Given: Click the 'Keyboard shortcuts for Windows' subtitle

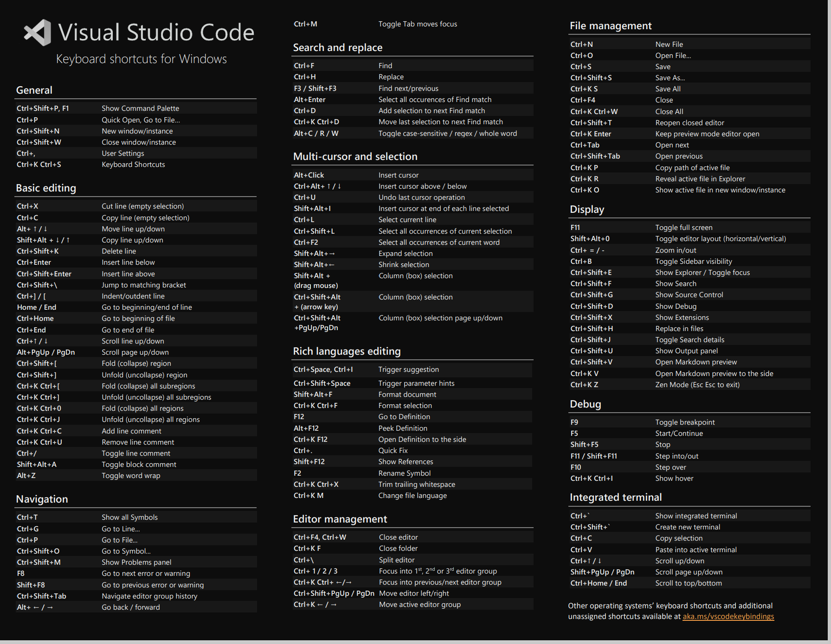Looking at the screenshot, I should (x=142, y=59).
